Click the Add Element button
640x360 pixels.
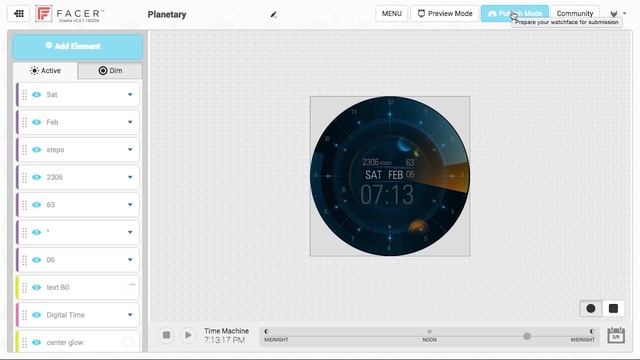pyautogui.click(x=78, y=46)
